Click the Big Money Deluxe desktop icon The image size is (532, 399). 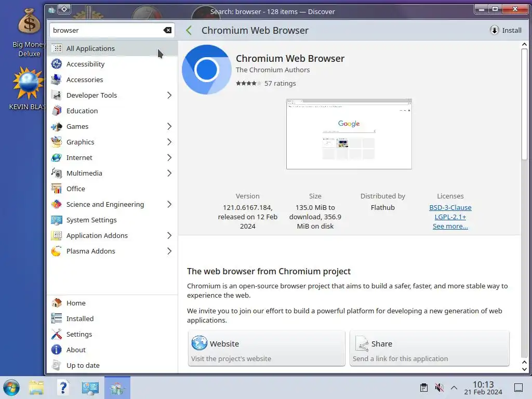pyautogui.click(x=29, y=33)
